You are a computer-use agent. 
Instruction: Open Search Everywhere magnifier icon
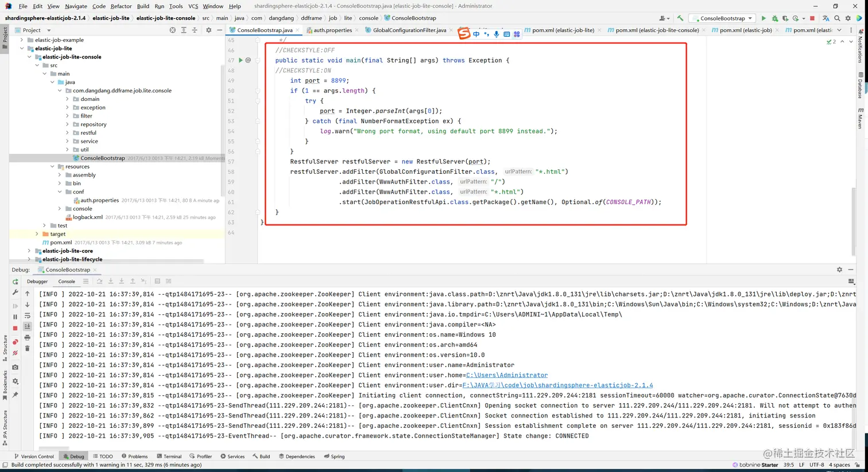(837, 18)
